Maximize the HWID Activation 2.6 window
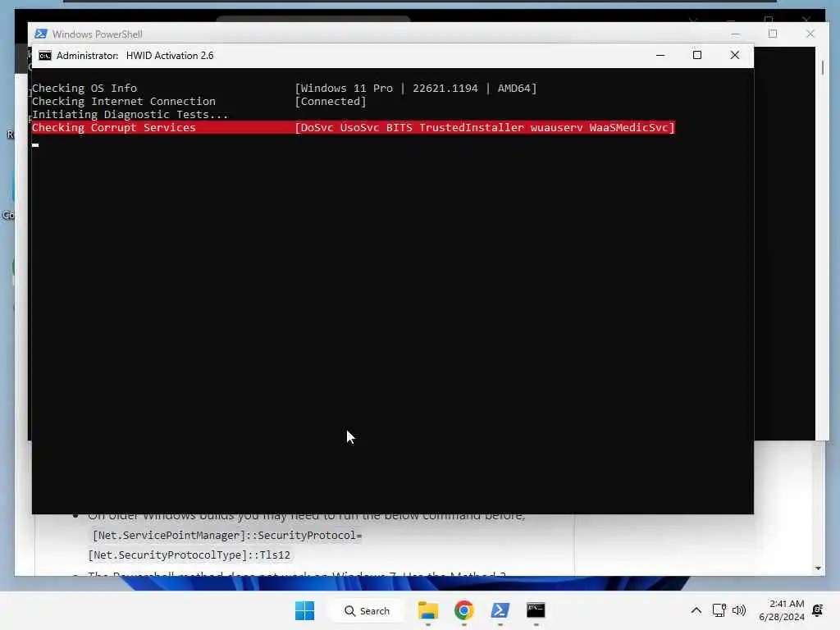The width and height of the screenshot is (840, 630). pos(697,55)
